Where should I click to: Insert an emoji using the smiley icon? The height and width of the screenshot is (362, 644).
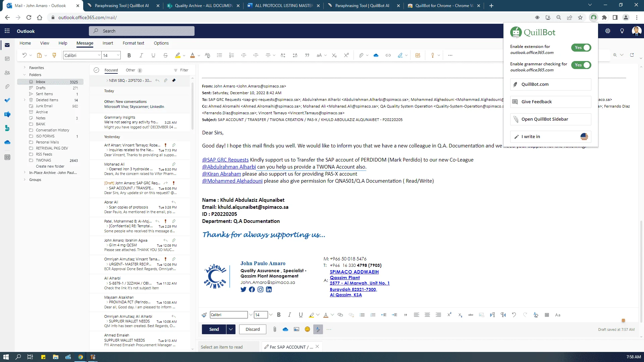click(307, 329)
